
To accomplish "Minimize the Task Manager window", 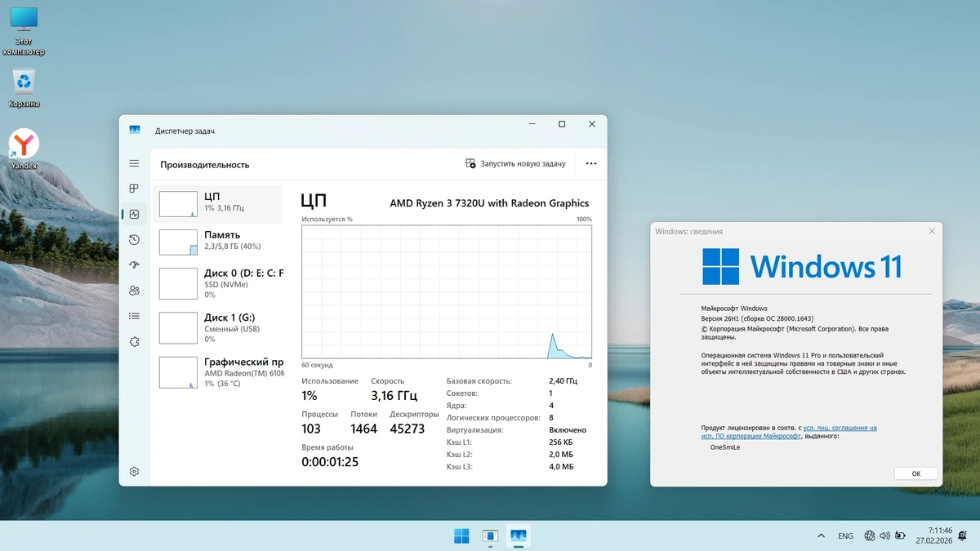I will 532,124.
